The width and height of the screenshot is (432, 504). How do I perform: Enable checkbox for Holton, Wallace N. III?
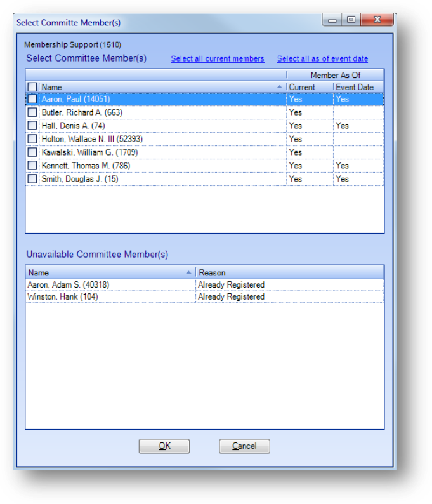coord(32,139)
